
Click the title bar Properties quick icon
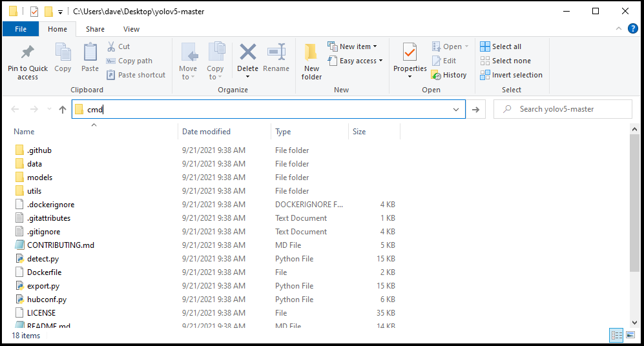coord(34,12)
